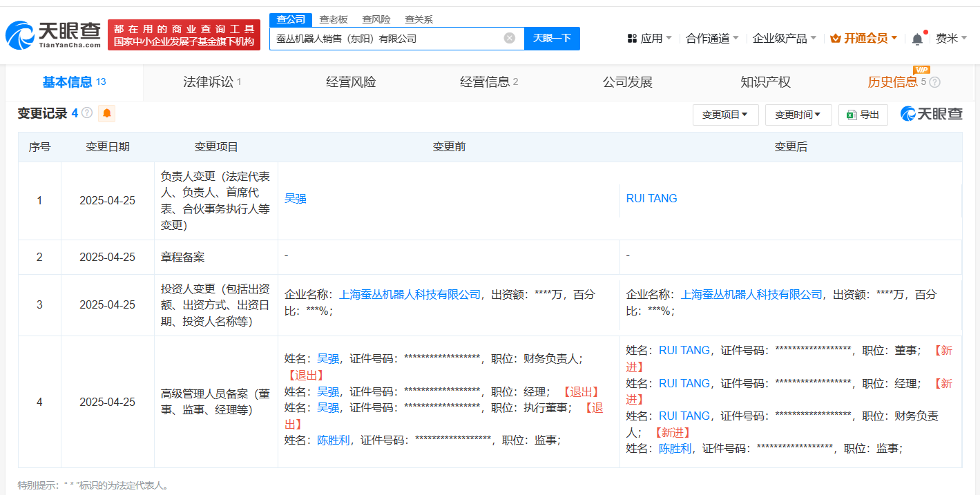The width and height of the screenshot is (980, 495).
Task: Open 上海蚕丛机器人科技有限公司 link in 变更前 column
Action: (410, 295)
